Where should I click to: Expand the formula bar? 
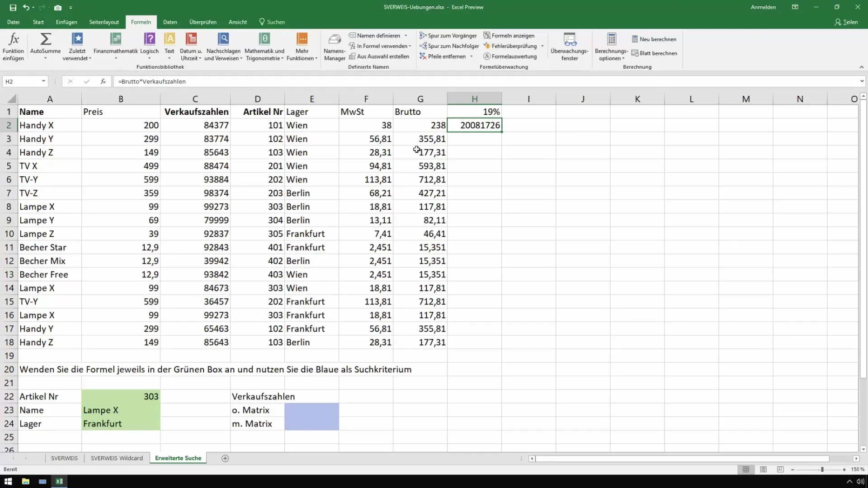pos(862,81)
